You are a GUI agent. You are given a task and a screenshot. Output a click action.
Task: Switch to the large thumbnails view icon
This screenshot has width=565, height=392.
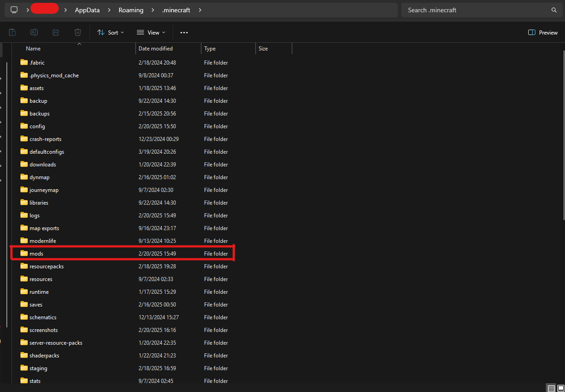click(560, 388)
